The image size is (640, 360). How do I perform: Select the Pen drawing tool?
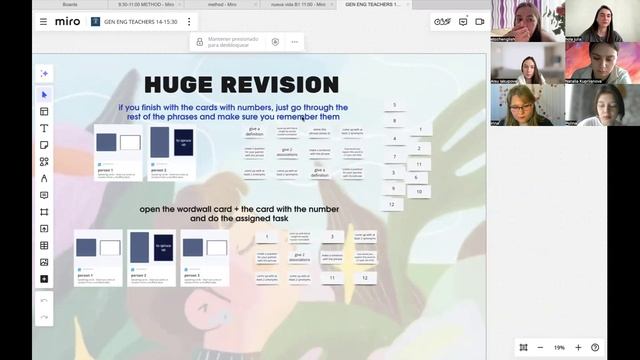(44, 178)
